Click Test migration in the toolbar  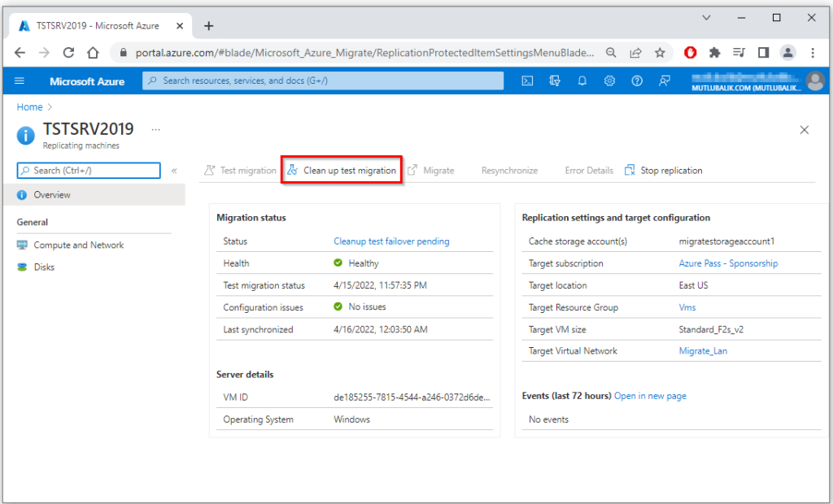[240, 171]
